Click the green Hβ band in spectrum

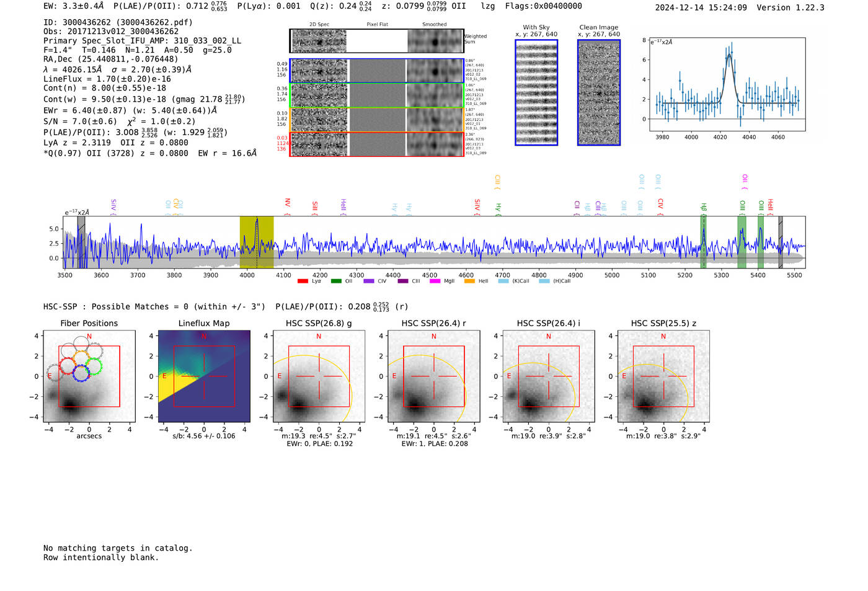(704, 242)
